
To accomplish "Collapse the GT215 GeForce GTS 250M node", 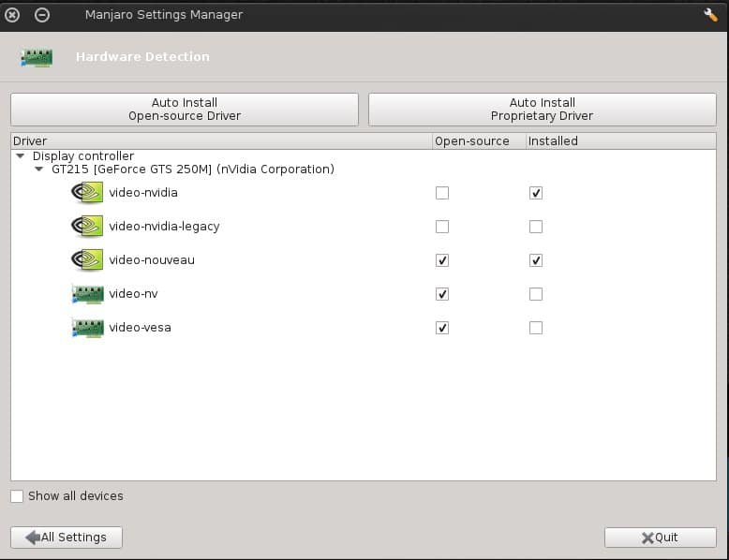I will tap(39, 169).
